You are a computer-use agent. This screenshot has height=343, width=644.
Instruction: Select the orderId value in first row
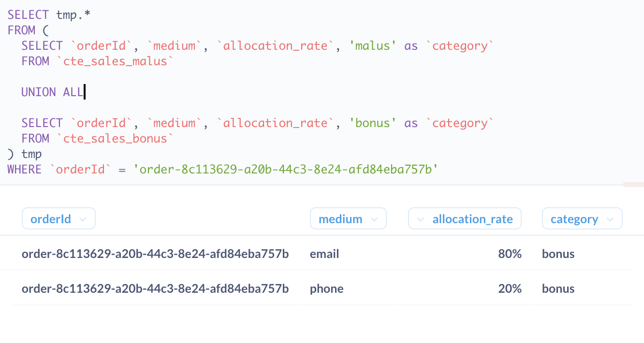(x=155, y=253)
